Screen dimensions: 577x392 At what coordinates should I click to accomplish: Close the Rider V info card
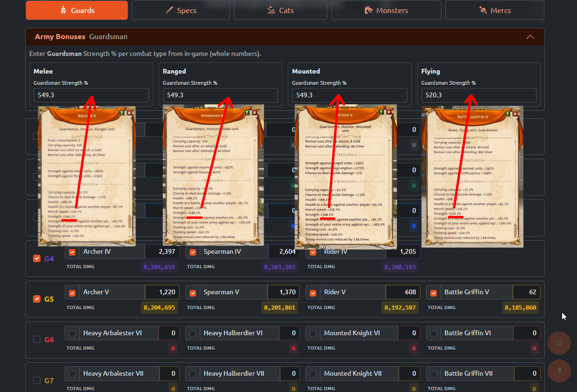pyautogui.click(x=388, y=112)
